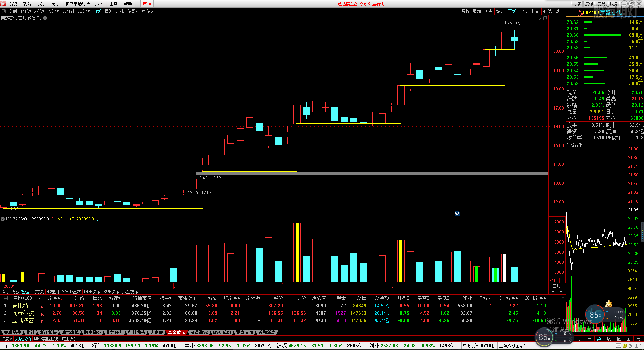644x350 pixels.
Task: Open the 功能 menu
Action: 27,4
